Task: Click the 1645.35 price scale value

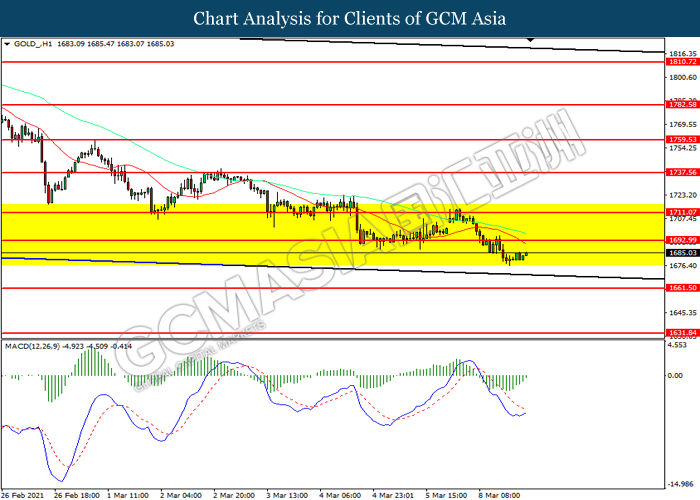Action: 683,312
